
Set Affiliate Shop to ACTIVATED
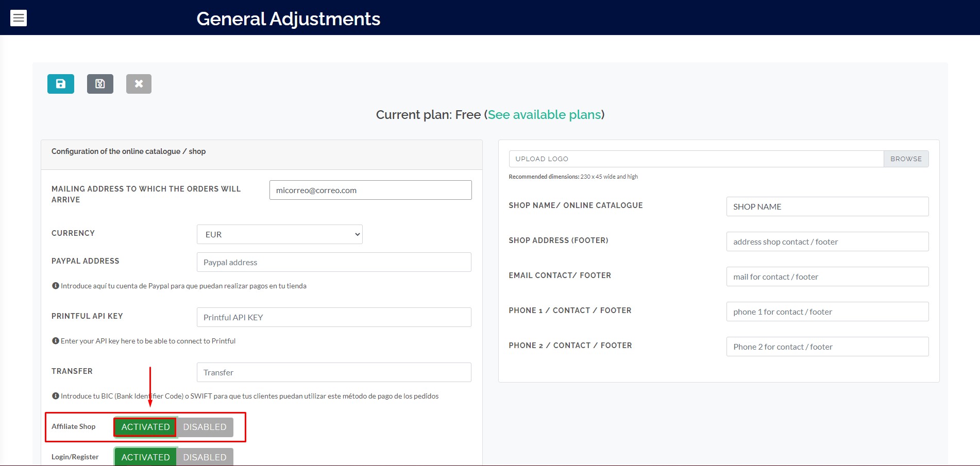[145, 427]
